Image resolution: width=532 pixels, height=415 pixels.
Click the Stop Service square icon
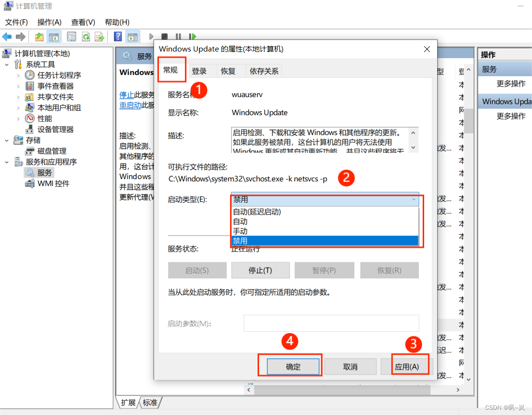pyautogui.click(x=165, y=36)
